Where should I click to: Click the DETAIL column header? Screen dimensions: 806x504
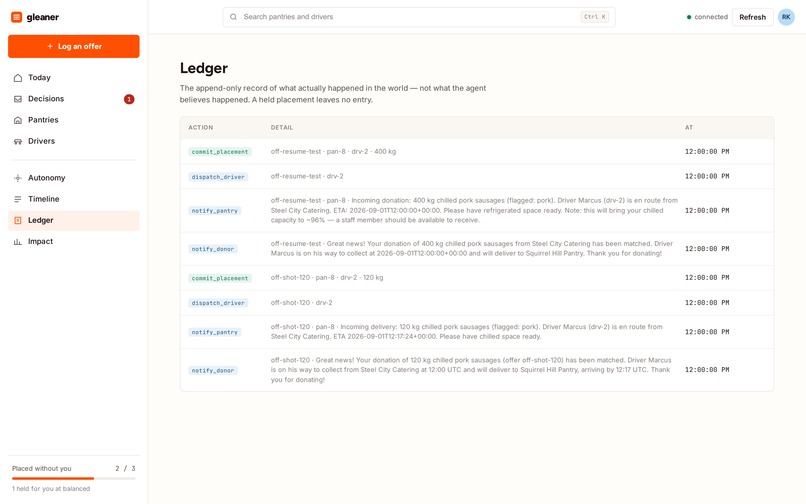coord(282,128)
